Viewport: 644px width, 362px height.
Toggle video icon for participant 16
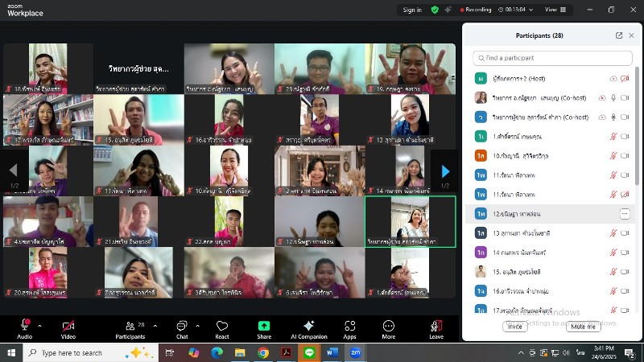625,291
